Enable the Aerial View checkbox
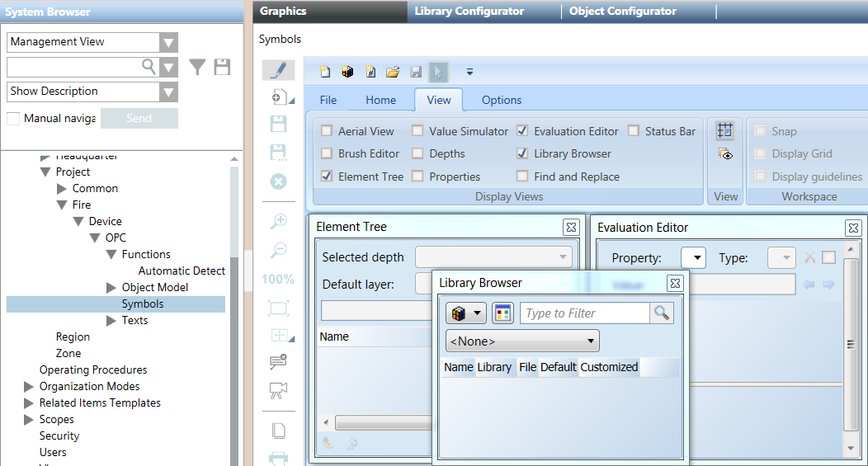The width and height of the screenshot is (868, 466). pyautogui.click(x=327, y=131)
